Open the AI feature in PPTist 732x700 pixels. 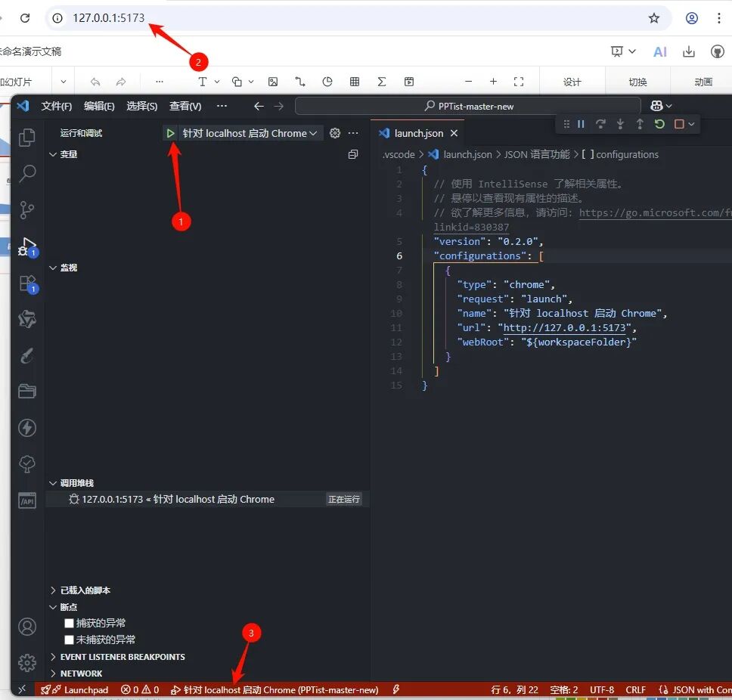coord(659,51)
